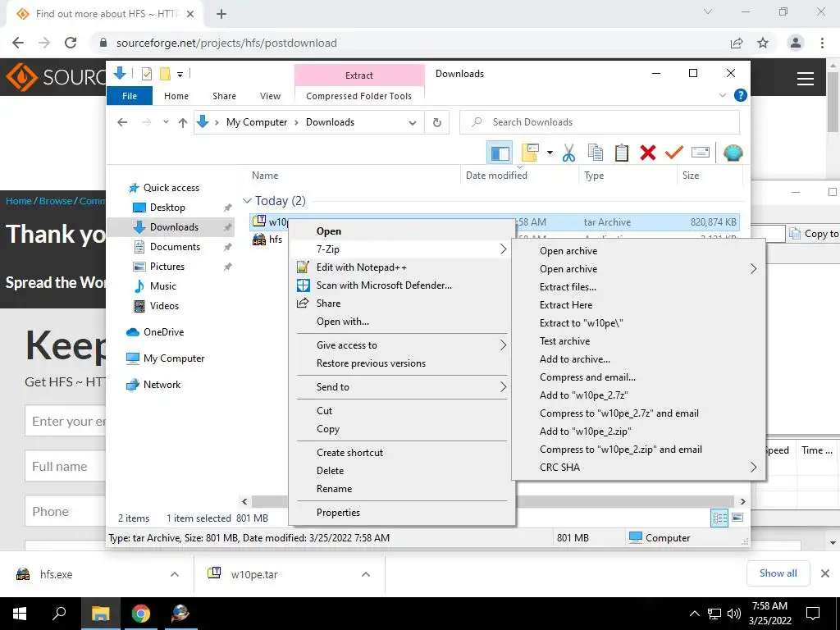This screenshot has width=840, height=630.
Task: Click the orange checkmark icon in the toolbar
Action: [x=674, y=153]
